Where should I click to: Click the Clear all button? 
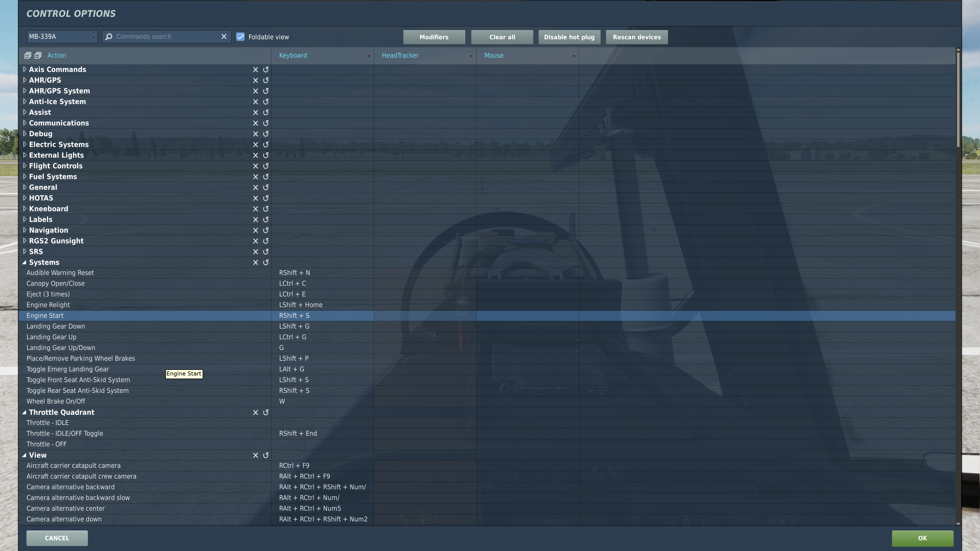(x=502, y=37)
